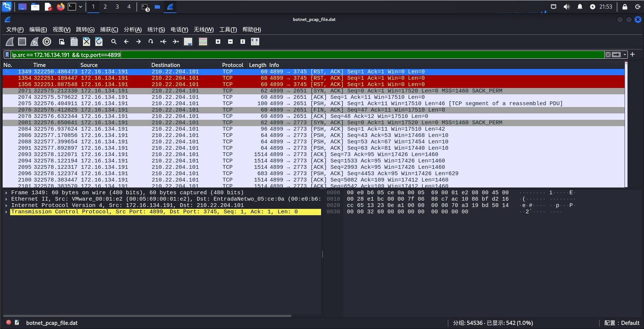Image resolution: width=644 pixels, height=329 pixels.
Task: Open the 电话(Y) menu
Action: point(179,30)
